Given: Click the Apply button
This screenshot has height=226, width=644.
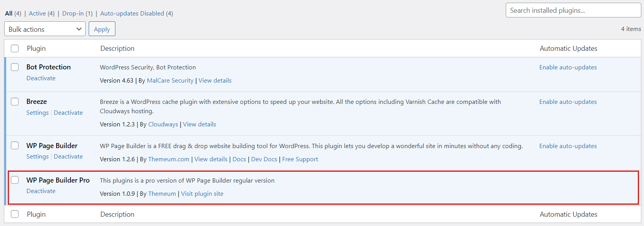Looking at the screenshot, I should (102, 29).
